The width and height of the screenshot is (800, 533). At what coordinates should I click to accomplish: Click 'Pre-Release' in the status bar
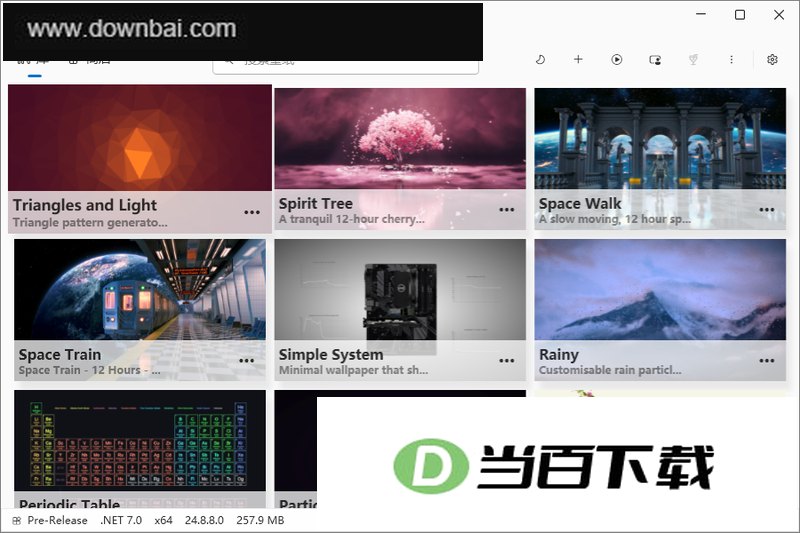click(x=57, y=521)
